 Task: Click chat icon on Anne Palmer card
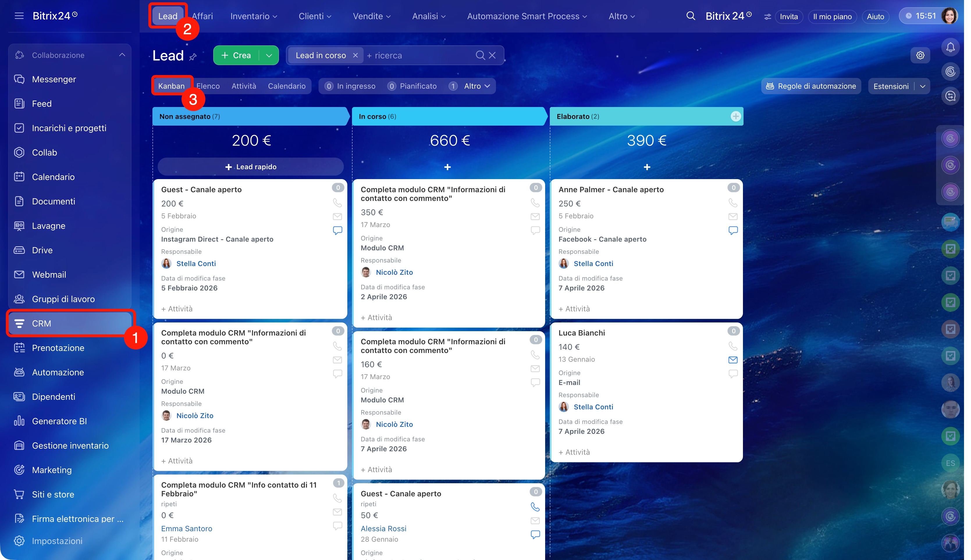click(733, 230)
